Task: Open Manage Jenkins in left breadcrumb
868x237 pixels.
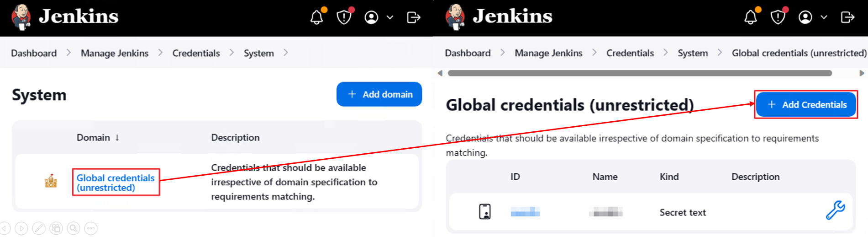Action: click(115, 53)
